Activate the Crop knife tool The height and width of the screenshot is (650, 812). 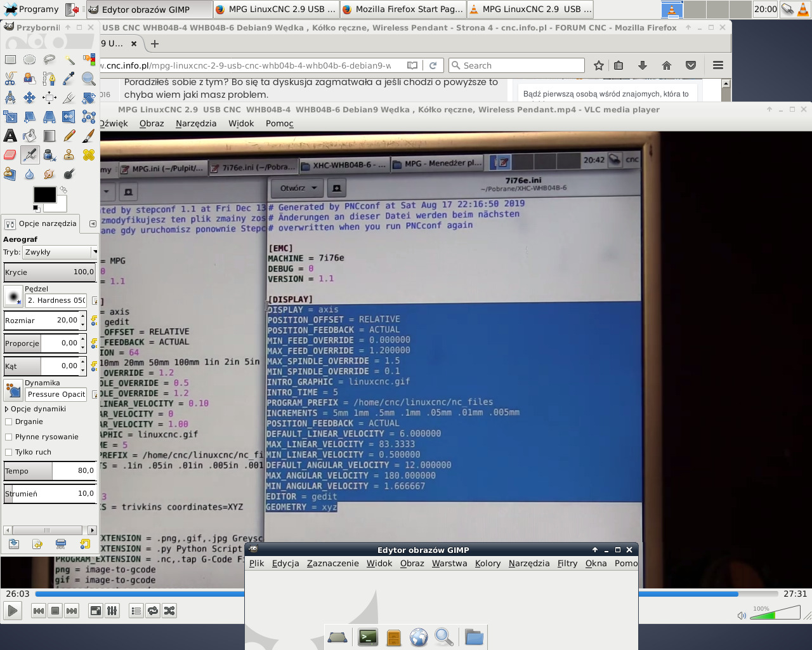(x=69, y=98)
